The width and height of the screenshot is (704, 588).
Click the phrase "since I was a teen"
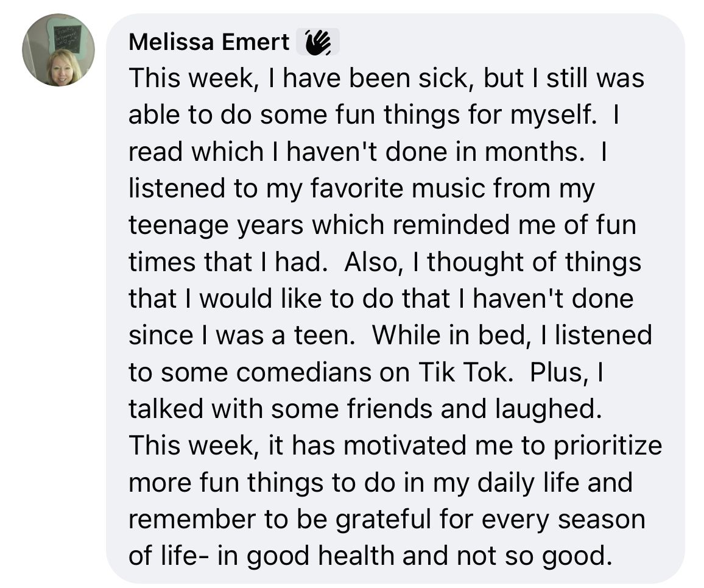tap(241, 335)
